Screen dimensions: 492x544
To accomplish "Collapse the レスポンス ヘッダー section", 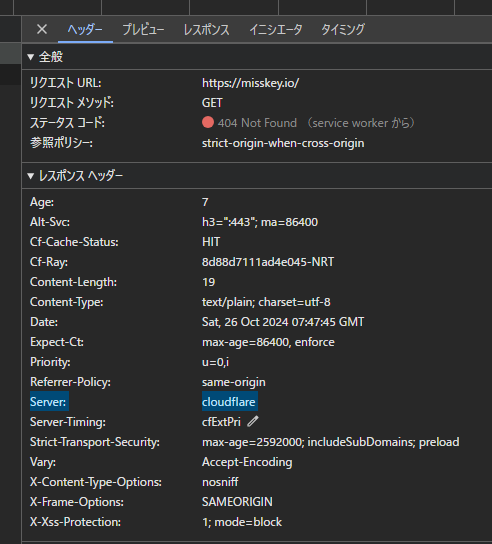I will 31,176.
